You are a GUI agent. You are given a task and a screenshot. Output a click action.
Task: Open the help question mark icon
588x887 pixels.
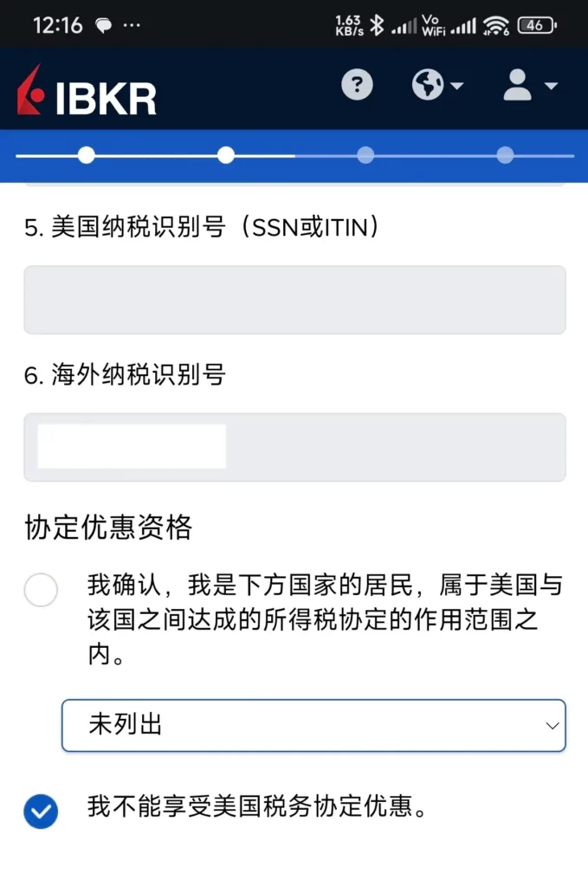click(358, 86)
